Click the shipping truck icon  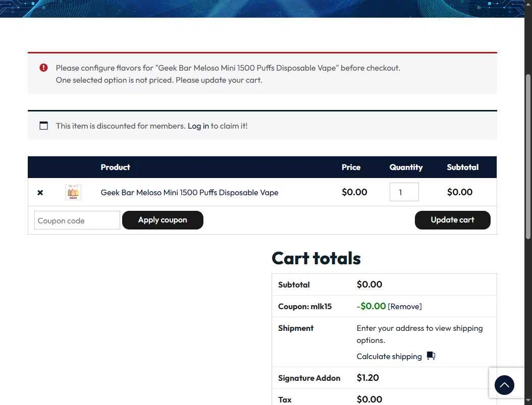[431, 356]
